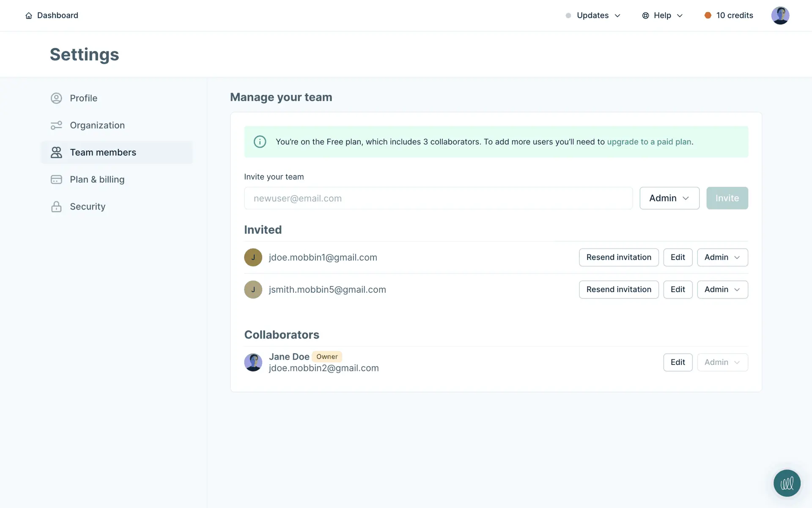The width and height of the screenshot is (812, 508).
Task: Click the Security lock icon
Action: [56, 207]
